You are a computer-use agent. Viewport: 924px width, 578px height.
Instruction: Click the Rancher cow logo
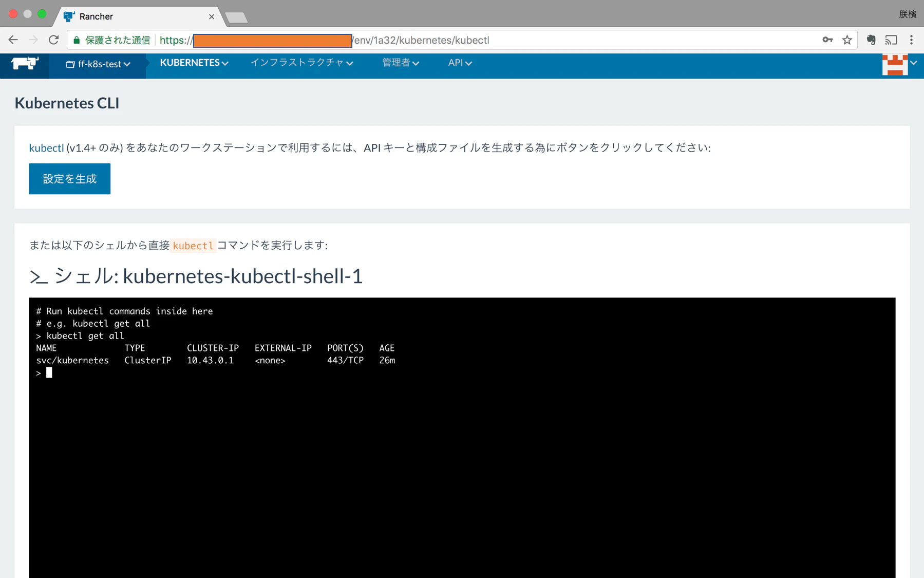tap(25, 63)
